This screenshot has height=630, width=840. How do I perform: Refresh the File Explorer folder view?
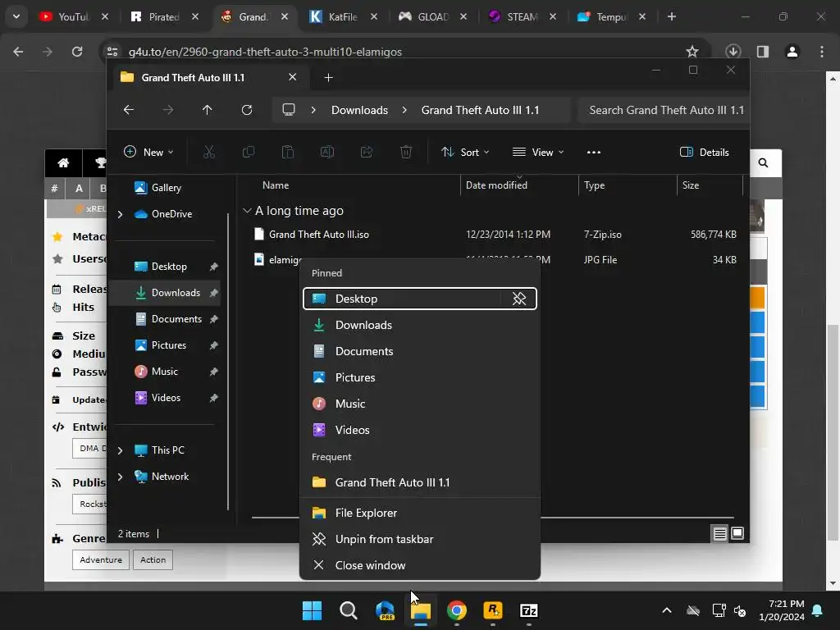(246, 110)
